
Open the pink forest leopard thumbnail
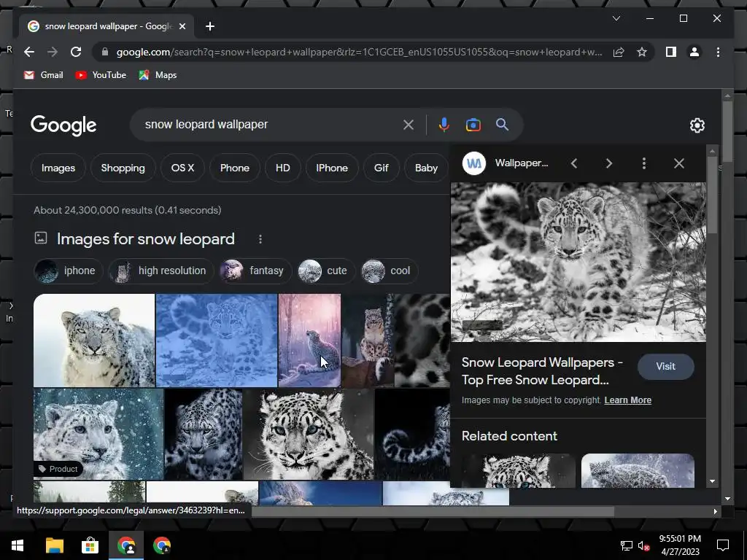tap(309, 340)
